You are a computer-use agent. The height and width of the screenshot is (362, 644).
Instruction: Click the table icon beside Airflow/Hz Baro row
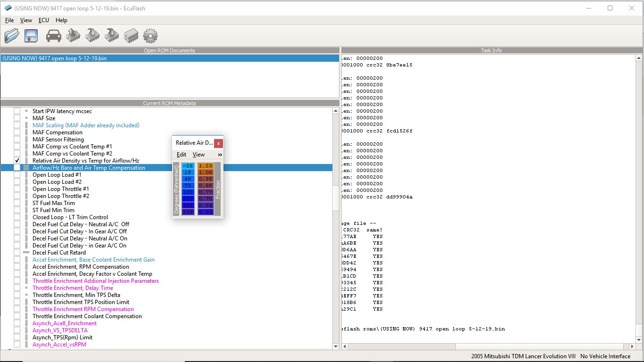tap(26, 168)
